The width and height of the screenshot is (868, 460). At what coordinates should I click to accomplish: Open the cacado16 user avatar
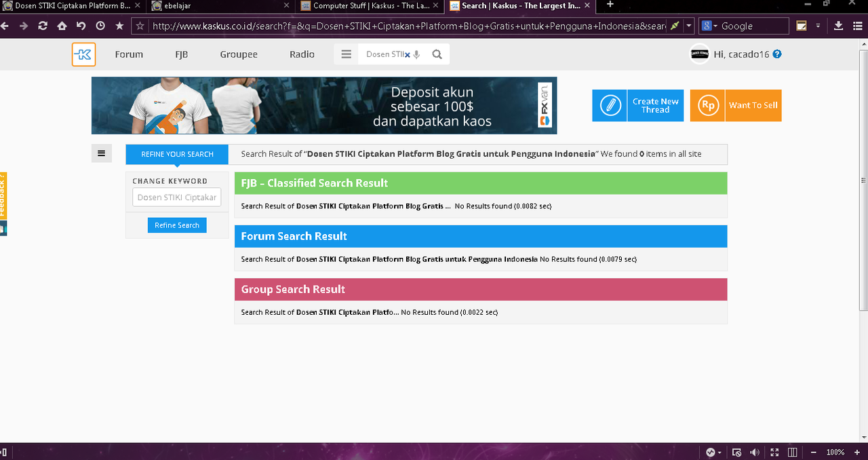[700, 54]
